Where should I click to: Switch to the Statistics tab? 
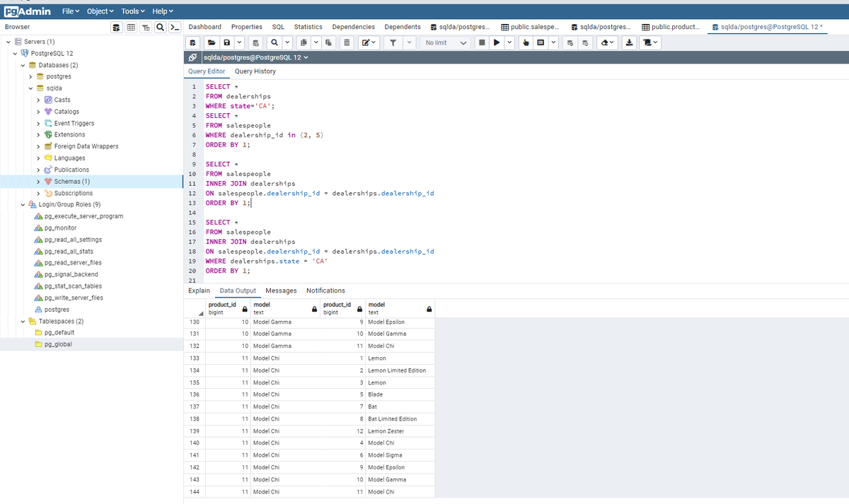[308, 27]
